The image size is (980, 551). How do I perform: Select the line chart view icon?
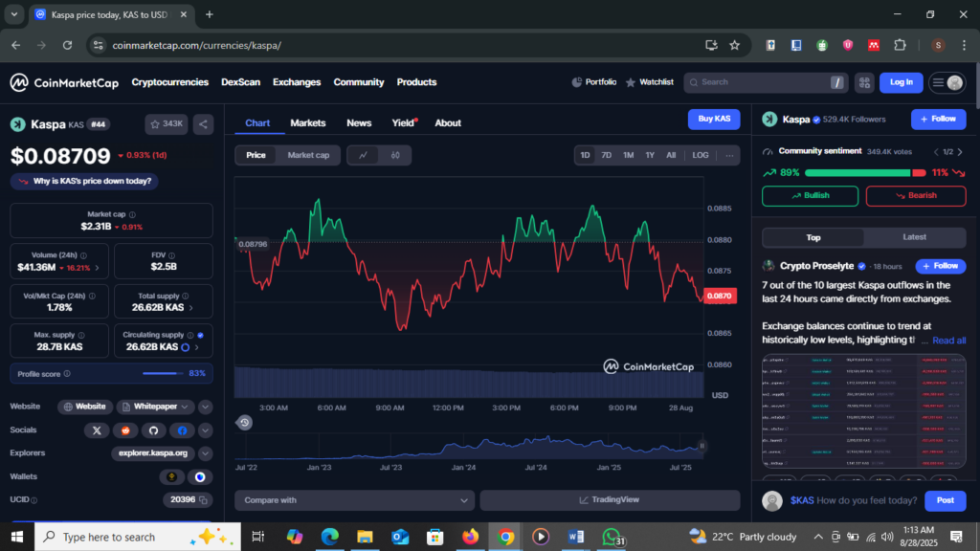pos(363,155)
